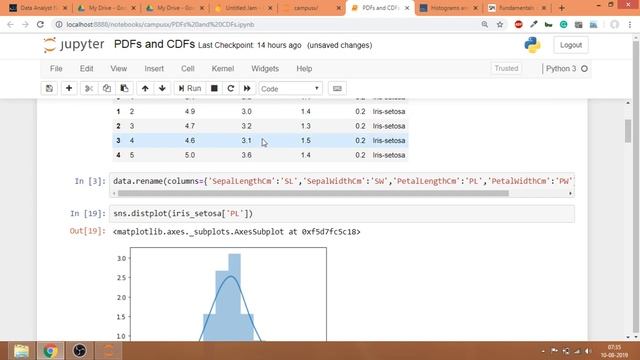Open OBS Studio from taskbar
This screenshot has height=360, width=640.
tap(80, 351)
